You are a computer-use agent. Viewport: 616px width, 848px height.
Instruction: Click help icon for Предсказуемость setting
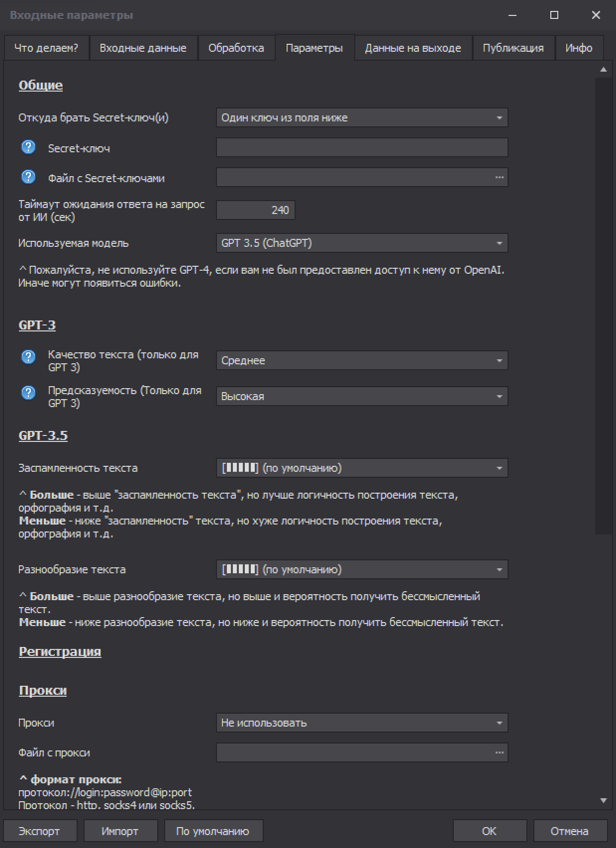(28, 393)
